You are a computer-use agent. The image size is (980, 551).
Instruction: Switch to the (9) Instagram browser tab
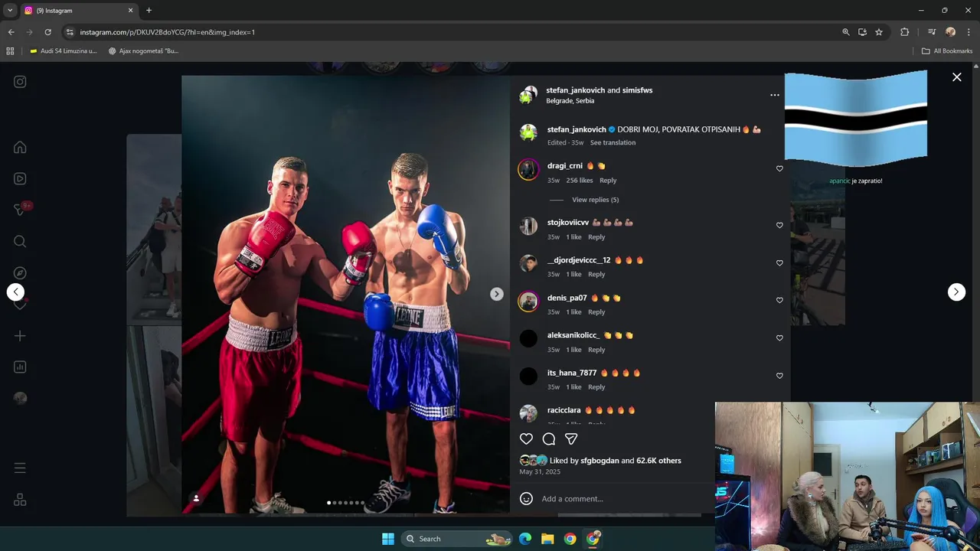click(x=79, y=11)
